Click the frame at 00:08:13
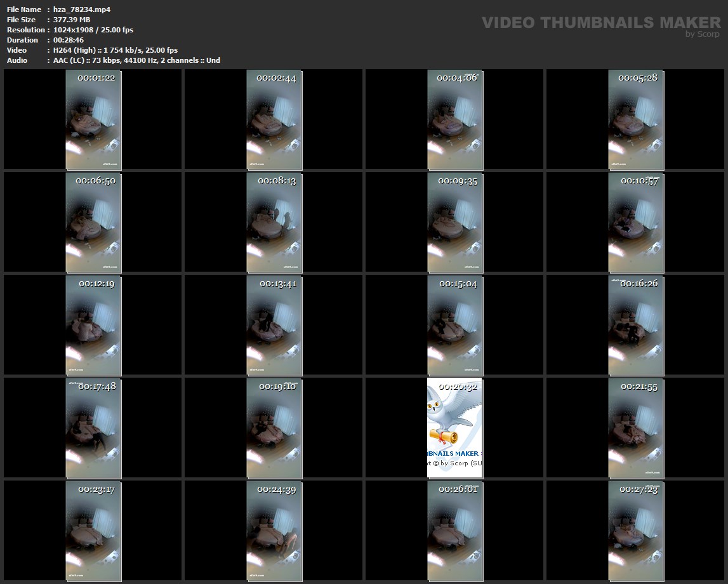Screen dimensions: 728x584 click(x=274, y=223)
